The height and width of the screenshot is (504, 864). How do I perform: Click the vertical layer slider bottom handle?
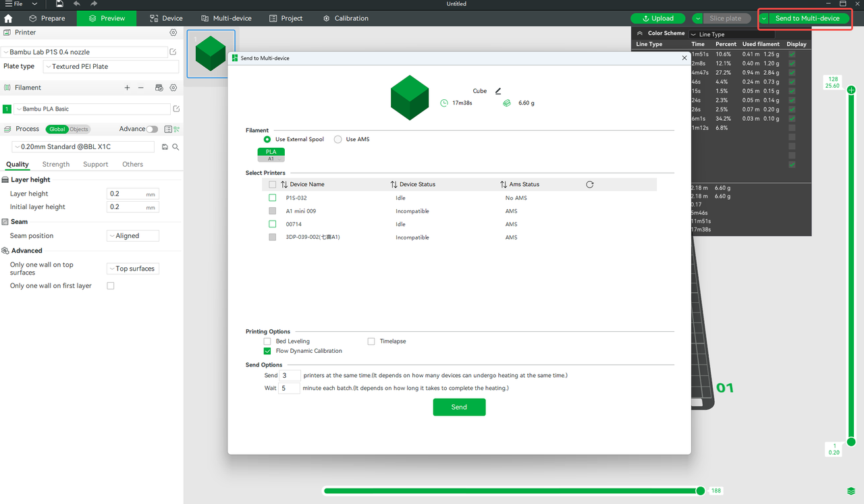(851, 442)
